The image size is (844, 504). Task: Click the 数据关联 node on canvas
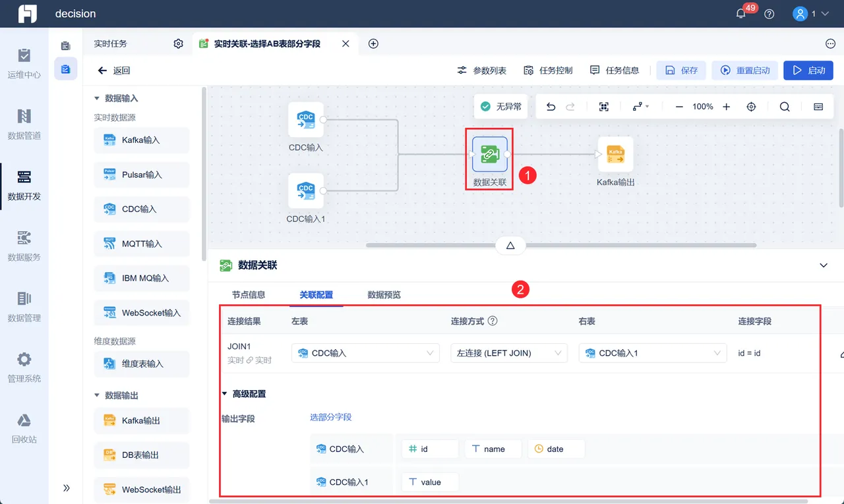490,154
